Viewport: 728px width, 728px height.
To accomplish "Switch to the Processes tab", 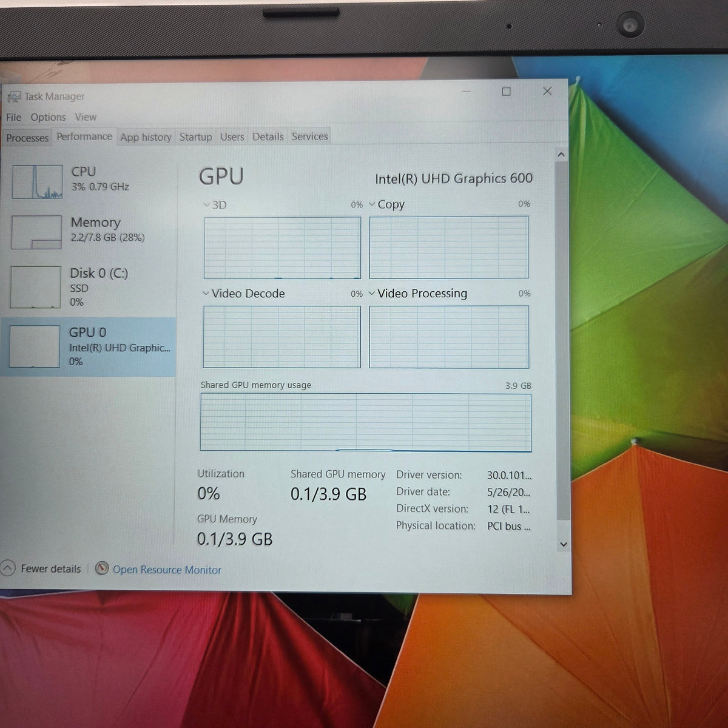I will tap(27, 138).
